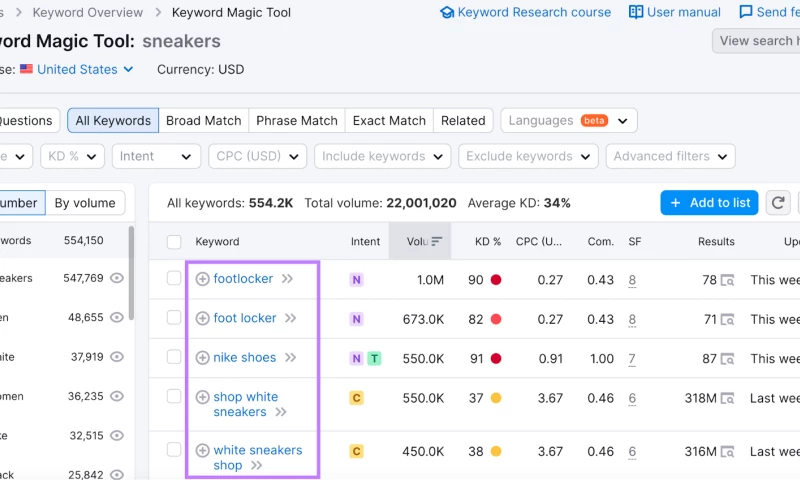This screenshot has width=800, height=480.
Task: Check the nike shoes row checkbox
Action: [174, 357]
